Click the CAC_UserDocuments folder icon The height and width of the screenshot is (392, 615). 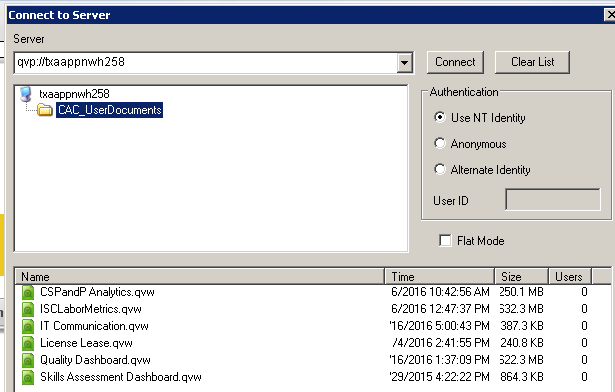pos(45,110)
